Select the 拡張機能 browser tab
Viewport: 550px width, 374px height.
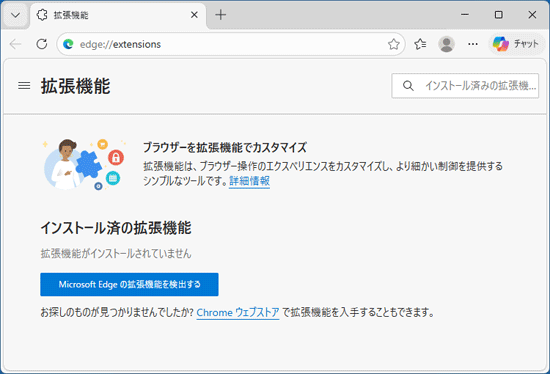tap(118, 15)
